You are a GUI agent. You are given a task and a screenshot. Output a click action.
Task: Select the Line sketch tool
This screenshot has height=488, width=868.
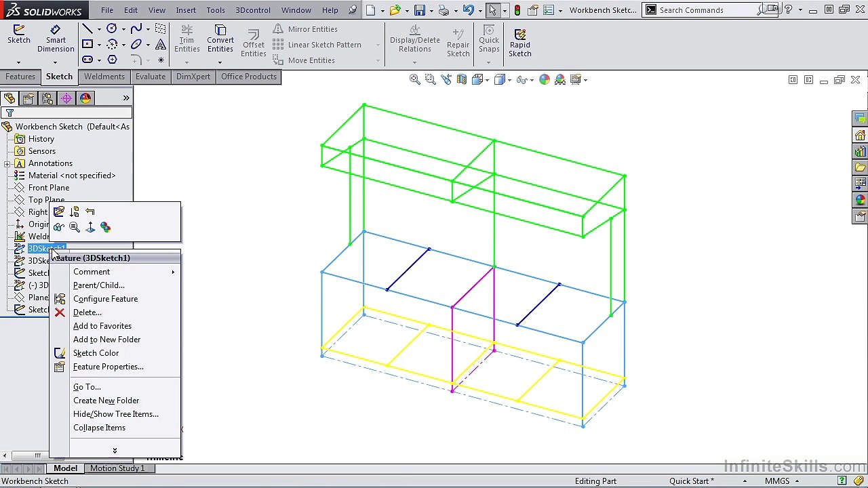87,28
